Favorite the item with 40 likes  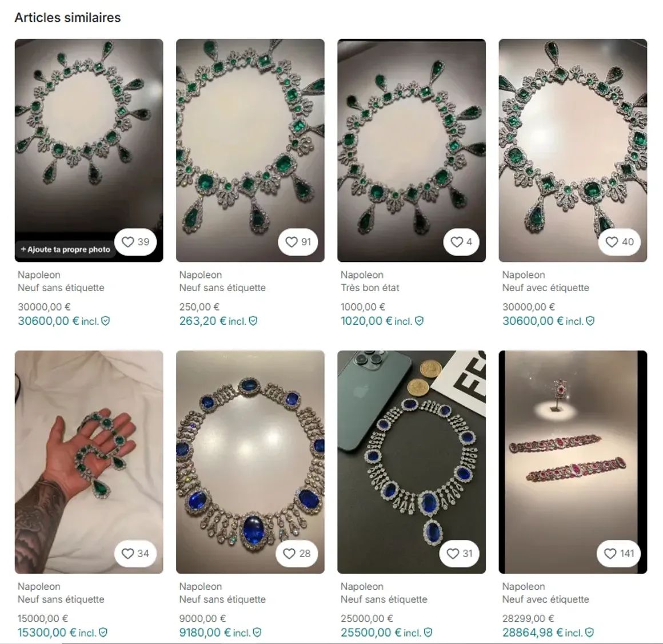tap(620, 242)
